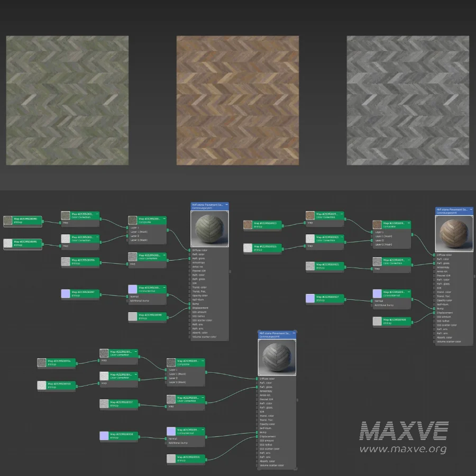
Task: Click output socket of Map #2139508928
Action: coord(412,322)
